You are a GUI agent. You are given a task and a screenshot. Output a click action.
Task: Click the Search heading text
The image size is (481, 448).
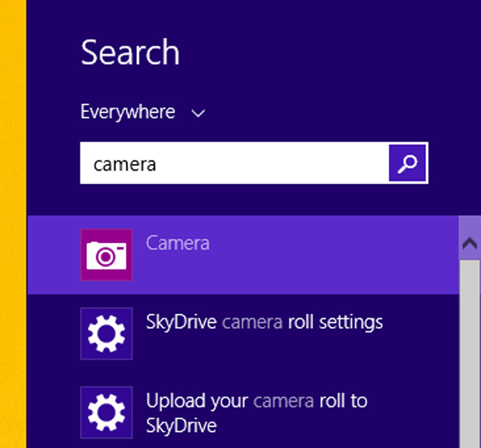point(130,52)
